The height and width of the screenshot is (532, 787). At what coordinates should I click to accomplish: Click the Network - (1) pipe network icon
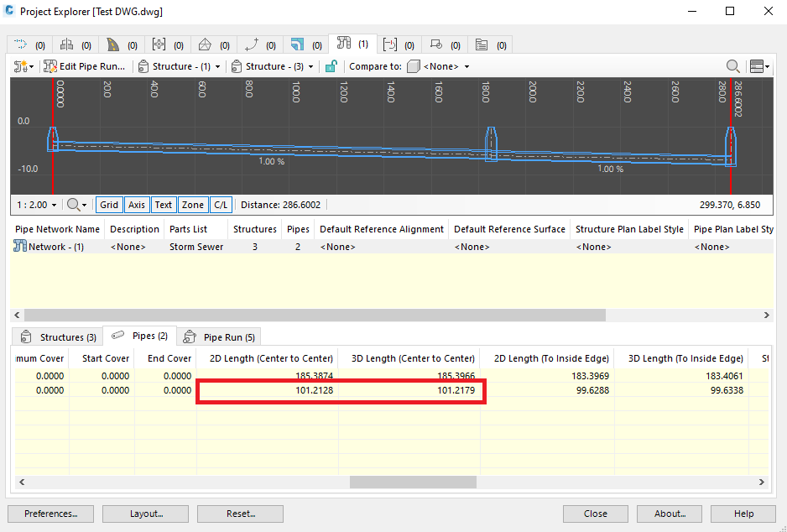pyautogui.click(x=20, y=246)
